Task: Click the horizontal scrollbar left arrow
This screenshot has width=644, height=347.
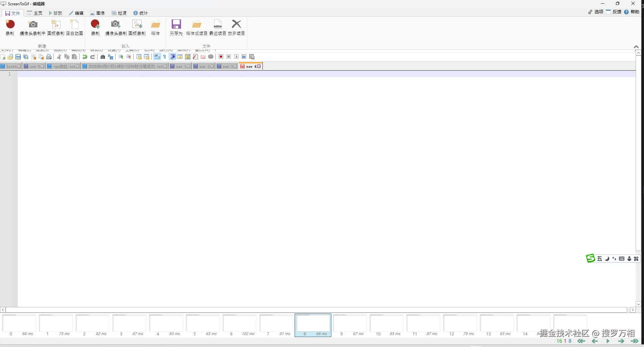Action: tap(3, 310)
